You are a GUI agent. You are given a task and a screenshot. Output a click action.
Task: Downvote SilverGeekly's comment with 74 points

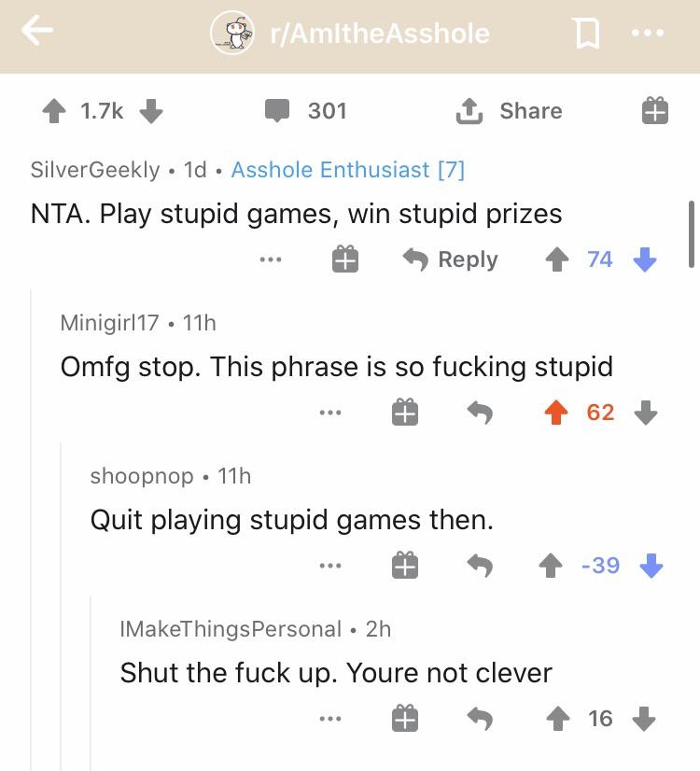coord(646,259)
